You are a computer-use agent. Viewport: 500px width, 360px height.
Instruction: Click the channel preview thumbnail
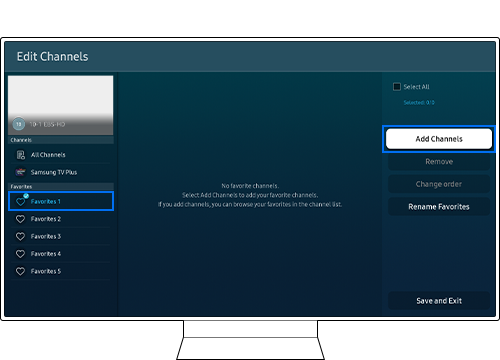pos(61,105)
